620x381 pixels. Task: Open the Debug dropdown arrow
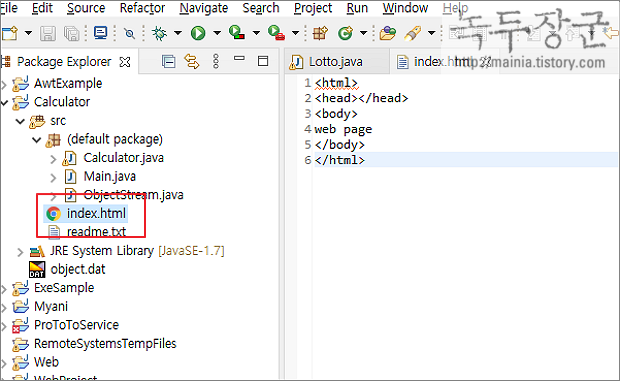(178, 33)
